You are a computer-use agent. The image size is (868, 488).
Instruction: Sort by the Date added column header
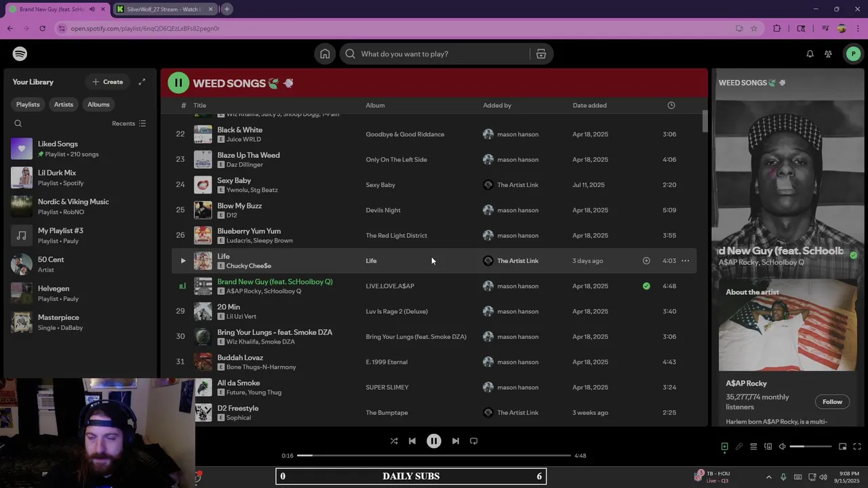[x=589, y=105]
